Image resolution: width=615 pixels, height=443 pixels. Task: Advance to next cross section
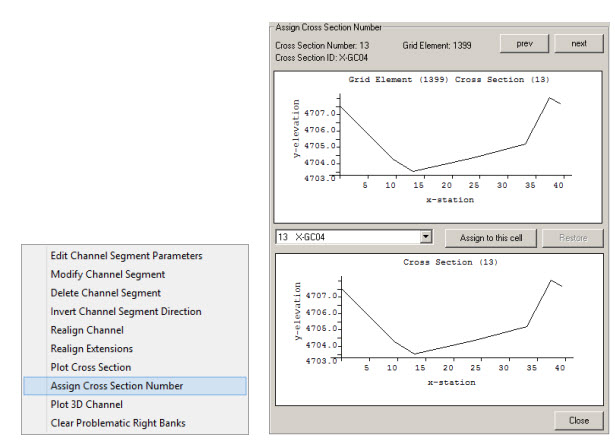[578, 44]
